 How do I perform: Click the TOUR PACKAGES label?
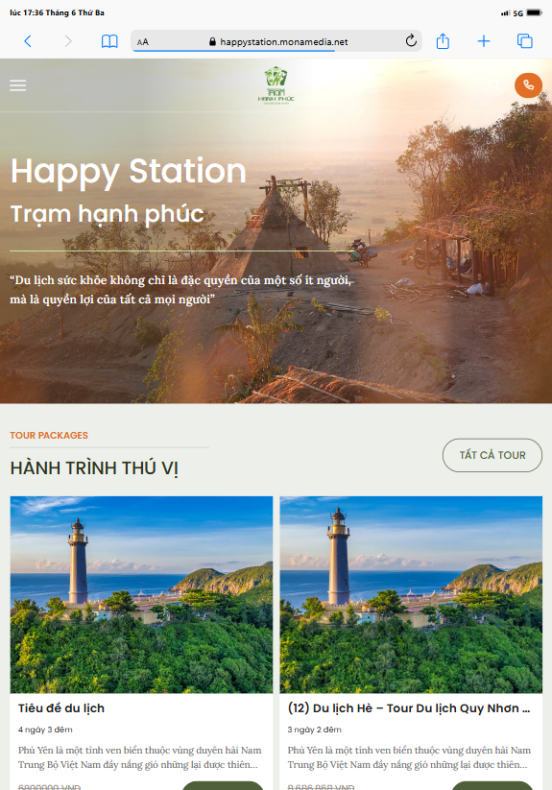tap(49, 435)
